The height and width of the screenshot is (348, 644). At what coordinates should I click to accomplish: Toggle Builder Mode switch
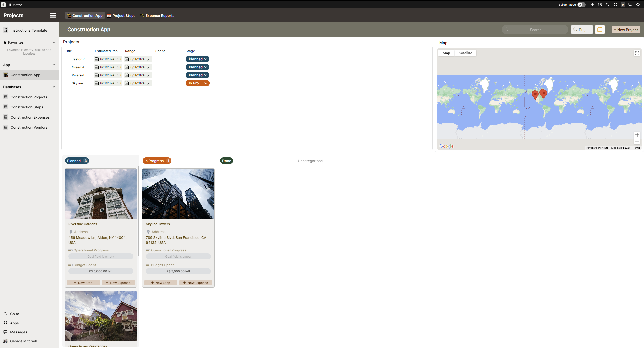(581, 5)
